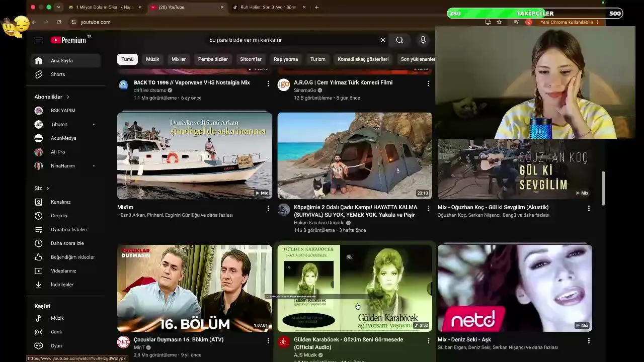Go back with the browser back arrow
This screenshot has height=362, width=644.
(x=34, y=22)
